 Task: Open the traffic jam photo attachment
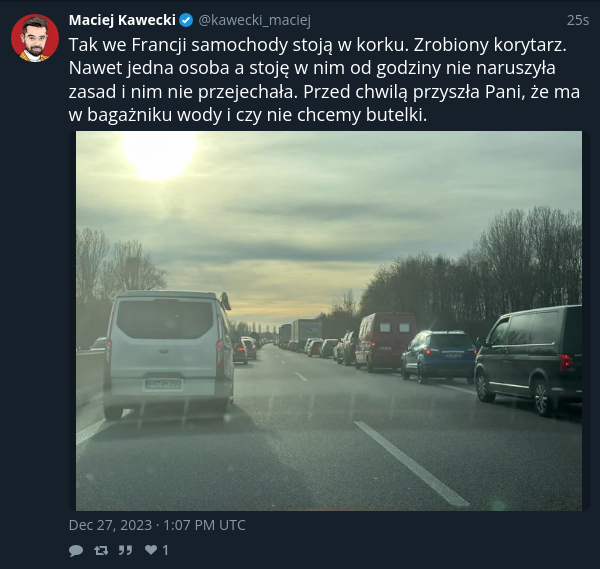click(329, 321)
